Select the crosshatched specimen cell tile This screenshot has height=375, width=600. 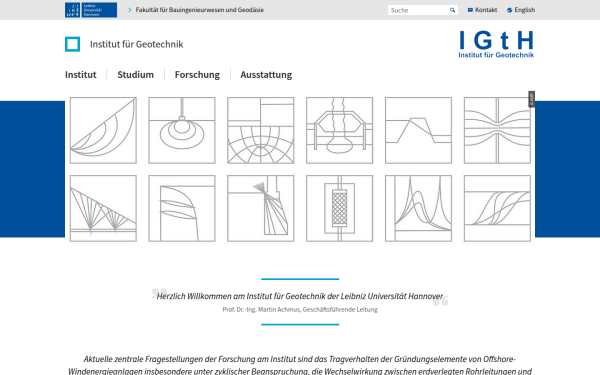340,209
